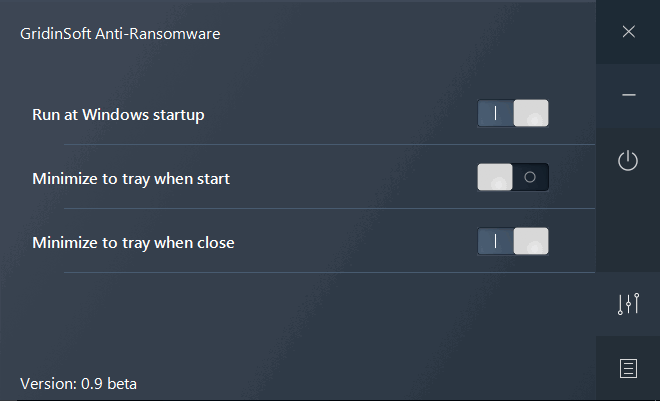Click the white knob of the startup switch
The height and width of the screenshot is (401, 660).
tap(531, 114)
